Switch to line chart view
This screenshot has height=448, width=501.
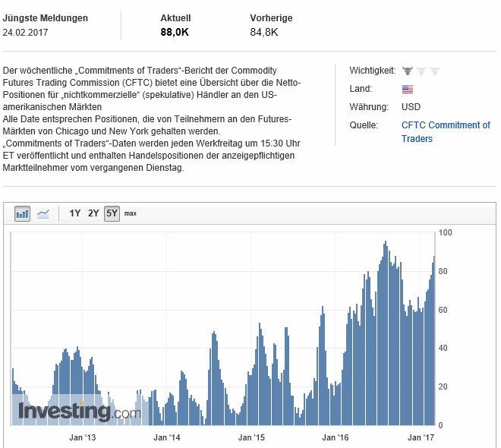pyautogui.click(x=43, y=213)
